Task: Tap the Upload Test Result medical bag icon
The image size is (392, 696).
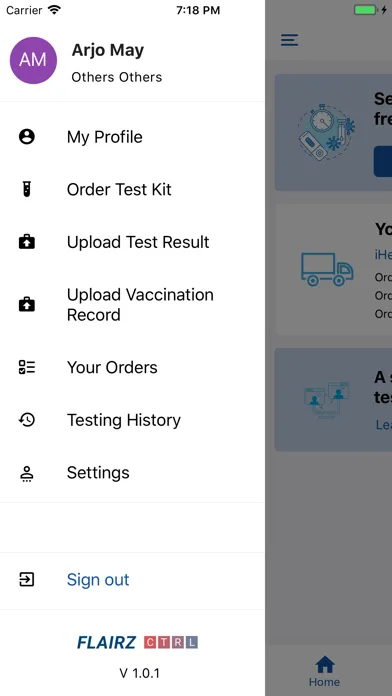Action: (27, 242)
